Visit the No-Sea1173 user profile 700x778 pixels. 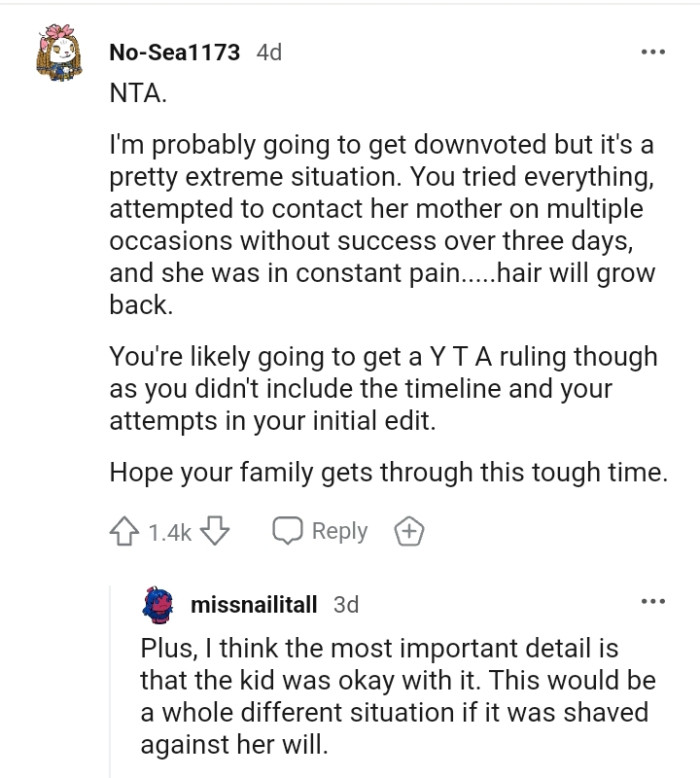(173, 52)
